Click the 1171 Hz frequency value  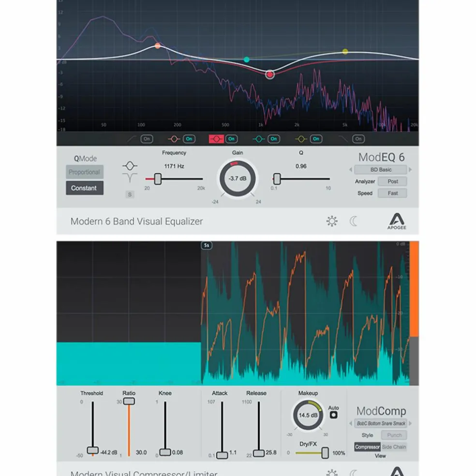[174, 166]
